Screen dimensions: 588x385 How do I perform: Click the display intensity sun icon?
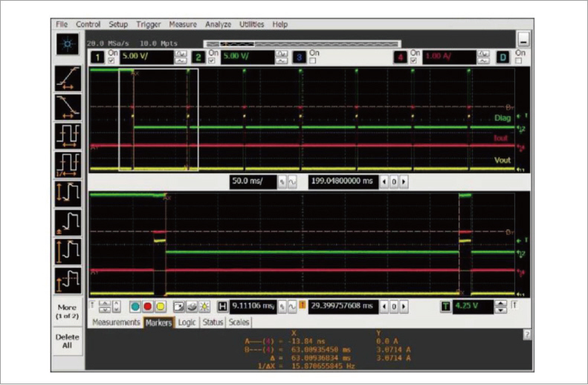coord(204,306)
